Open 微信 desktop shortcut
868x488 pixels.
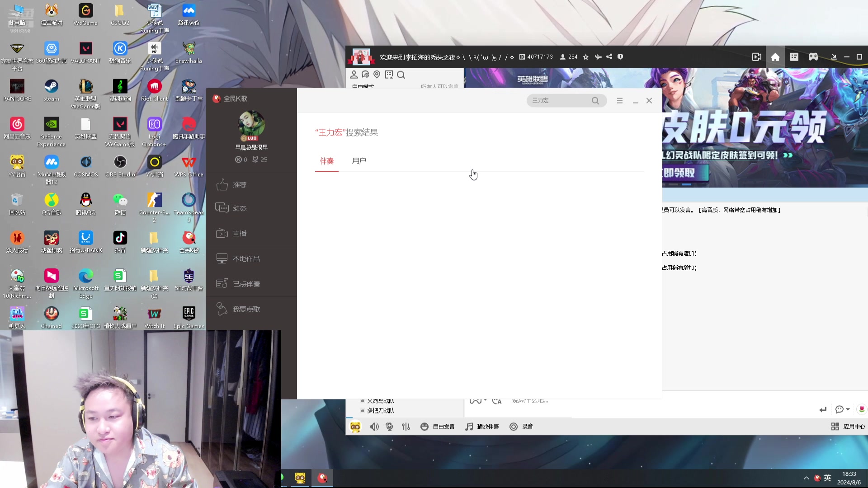pos(120,204)
